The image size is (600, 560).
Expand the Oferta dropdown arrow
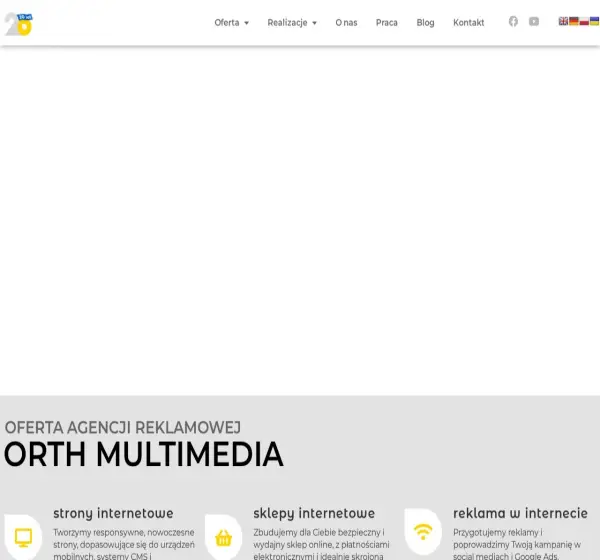[x=246, y=23]
